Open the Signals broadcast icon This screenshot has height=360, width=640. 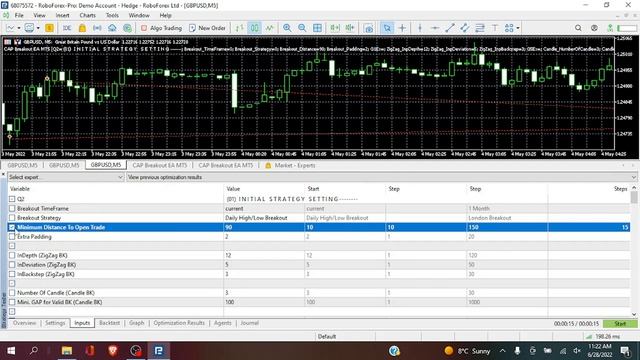tap(97, 28)
